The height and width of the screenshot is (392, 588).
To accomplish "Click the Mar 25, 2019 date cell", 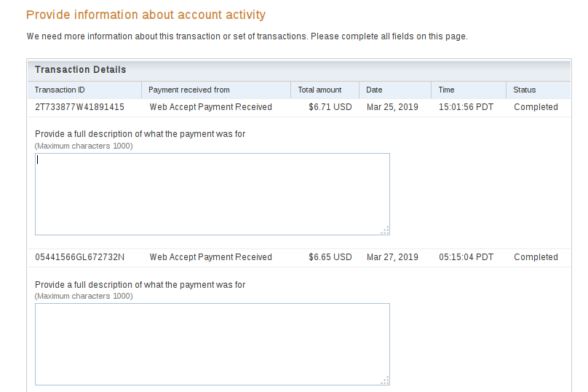I will point(392,107).
